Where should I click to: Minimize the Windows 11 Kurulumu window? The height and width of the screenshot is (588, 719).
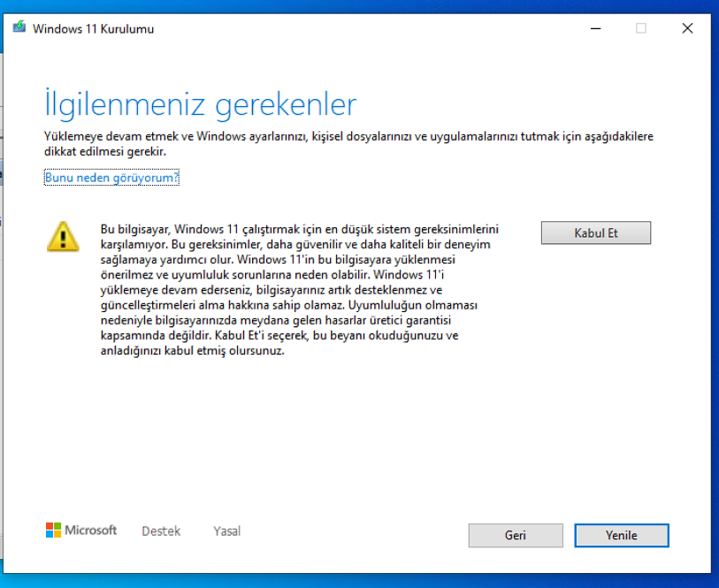595,28
